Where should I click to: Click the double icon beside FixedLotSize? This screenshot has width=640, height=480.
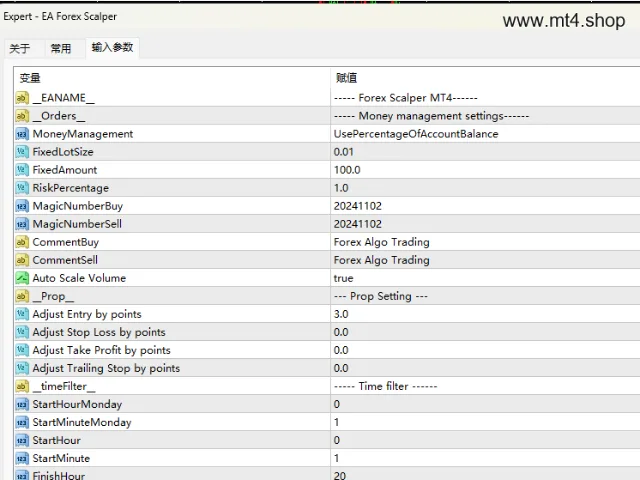(x=22, y=152)
